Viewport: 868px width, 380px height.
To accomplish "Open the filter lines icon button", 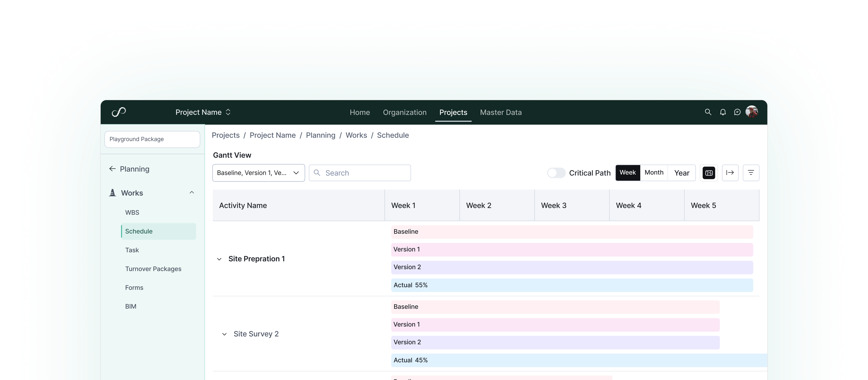I will (x=751, y=173).
